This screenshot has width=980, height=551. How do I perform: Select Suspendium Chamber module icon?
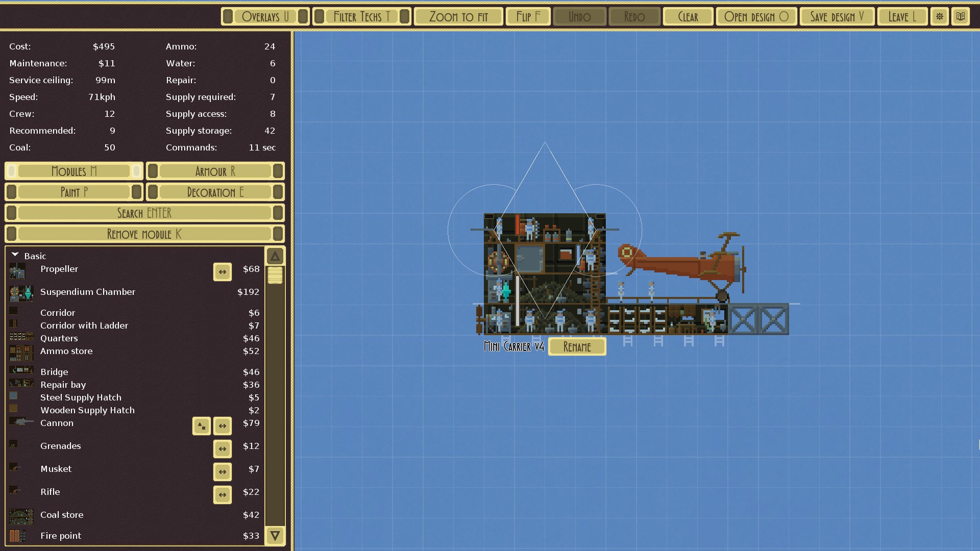[x=21, y=293]
